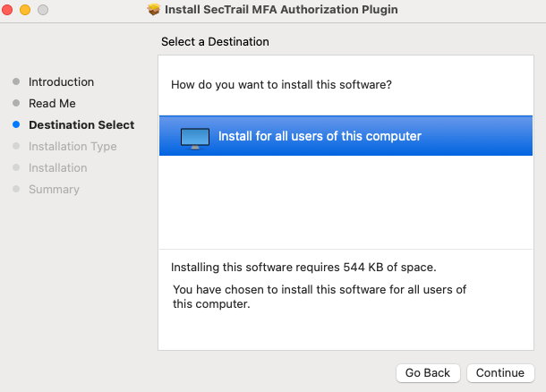
Task: Click the 'How do you want to install' text
Action: pyautogui.click(x=281, y=85)
